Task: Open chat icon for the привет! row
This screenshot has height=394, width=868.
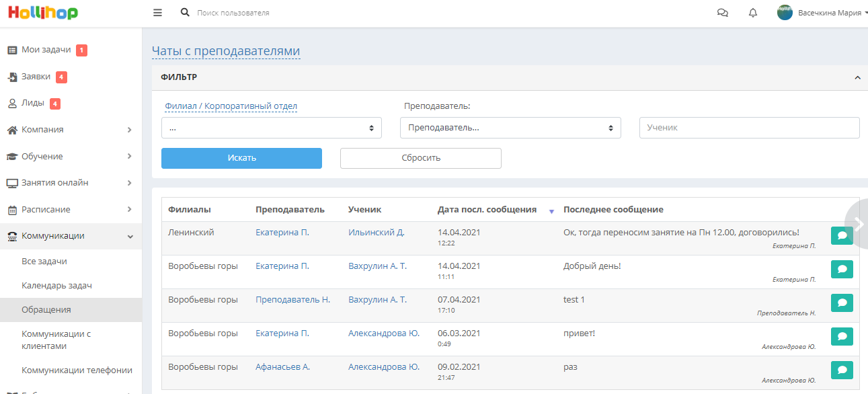Action: 842,337
